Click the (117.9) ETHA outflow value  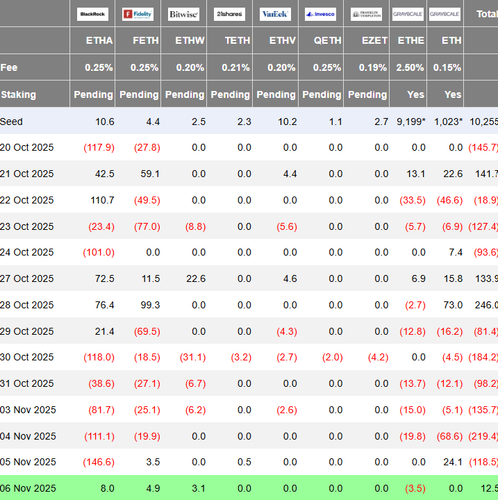point(99,147)
